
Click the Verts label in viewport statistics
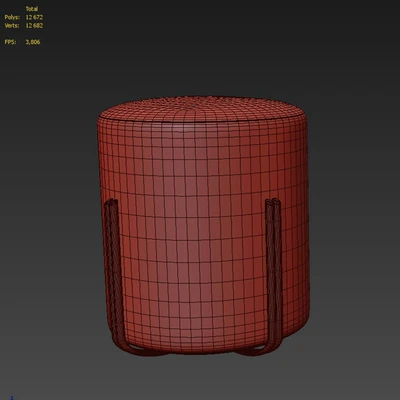click(x=12, y=25)
